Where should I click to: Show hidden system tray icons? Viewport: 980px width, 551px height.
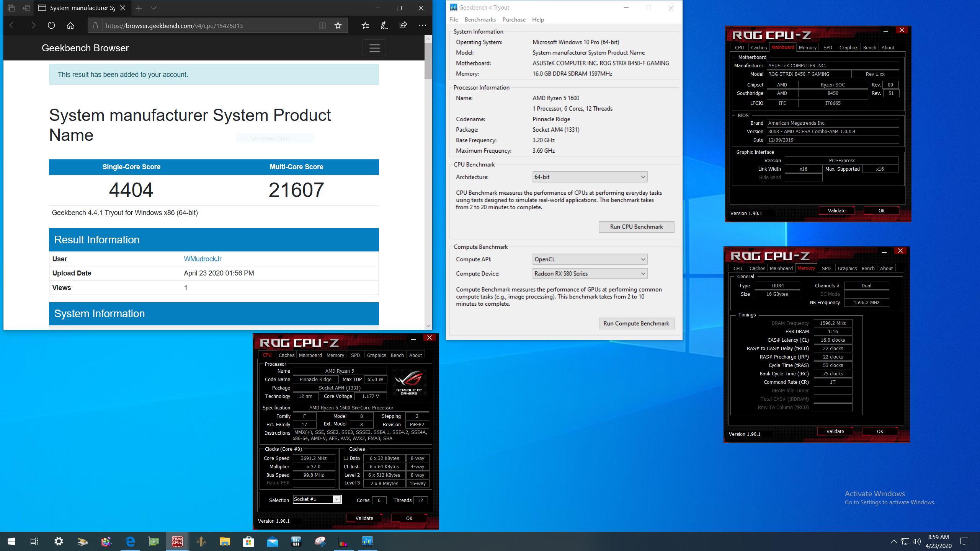tap(893, 541)
